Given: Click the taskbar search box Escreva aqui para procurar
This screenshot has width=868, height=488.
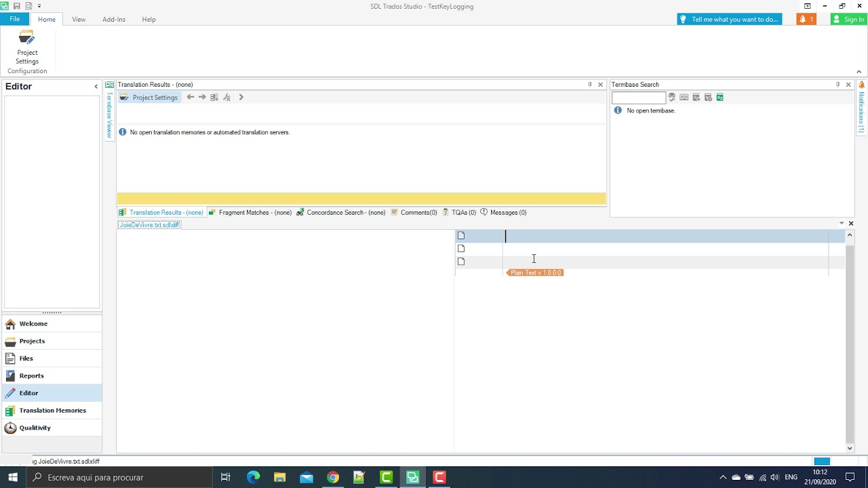Looking at the screenshot, I should point(119,477).
